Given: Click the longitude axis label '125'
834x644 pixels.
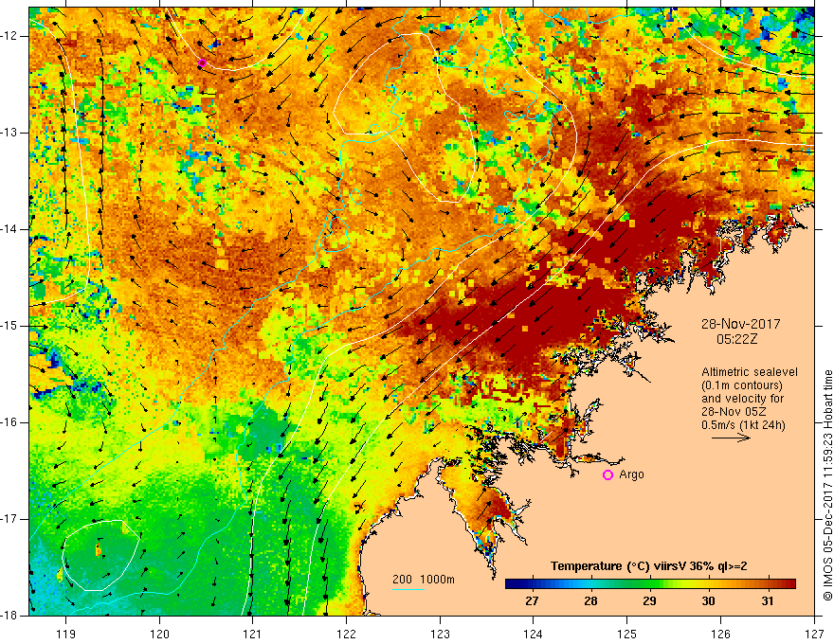Looking at the screenshot, I should [x=627, y=634].
